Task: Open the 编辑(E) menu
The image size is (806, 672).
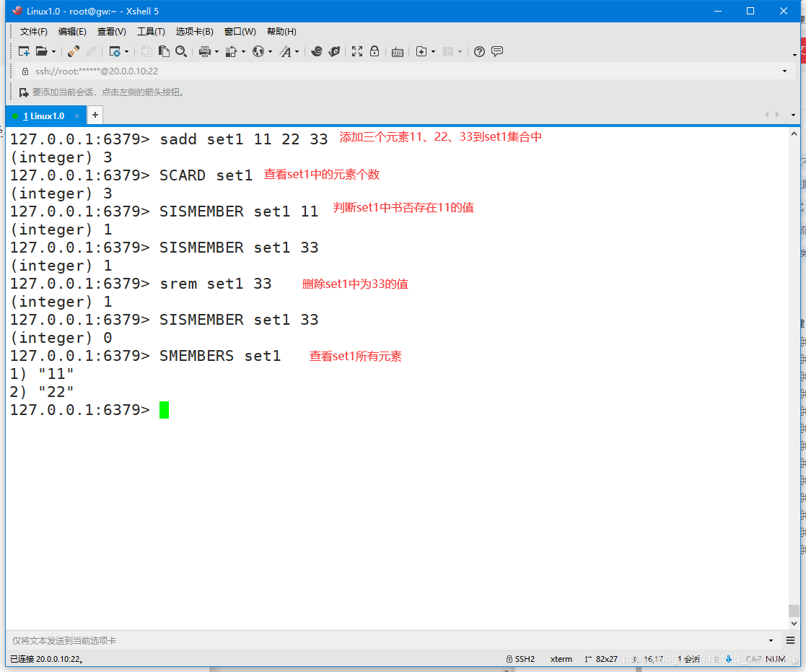Action: tap(72, 31)
